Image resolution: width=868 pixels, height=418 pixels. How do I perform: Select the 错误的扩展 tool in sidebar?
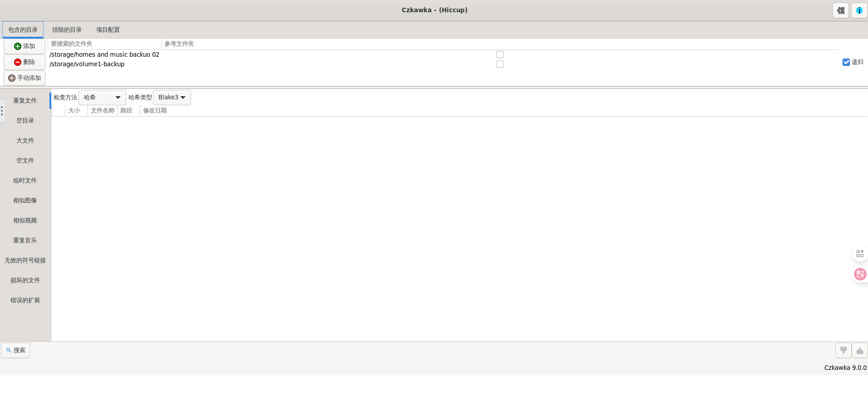coord(25,300)
